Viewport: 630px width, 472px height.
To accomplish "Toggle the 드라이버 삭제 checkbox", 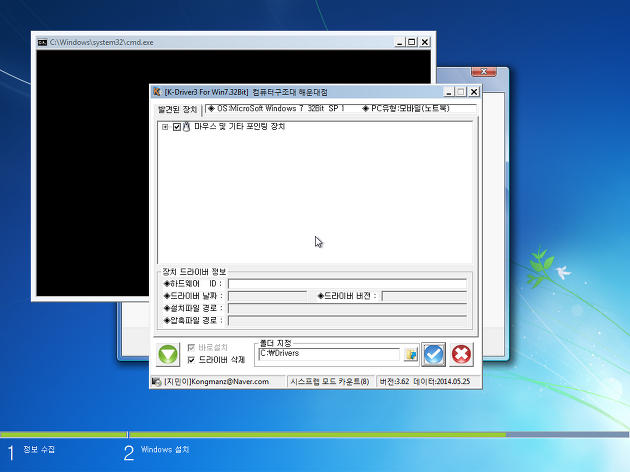I will click(191, 360).
